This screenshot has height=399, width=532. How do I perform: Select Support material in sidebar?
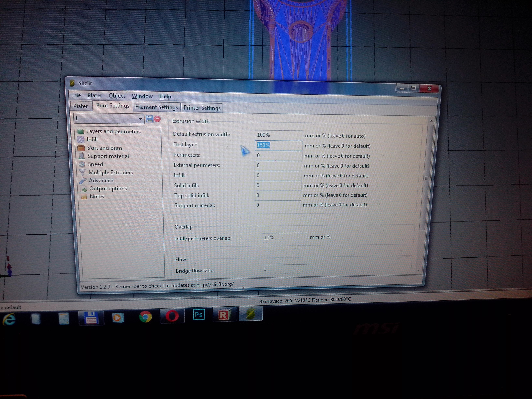[x=108, y=156]
